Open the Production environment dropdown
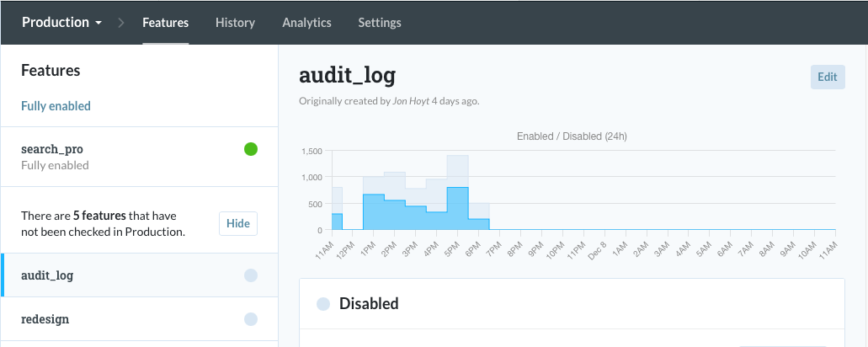This screenshot has width=868, height=347. [x=61, y=23]
